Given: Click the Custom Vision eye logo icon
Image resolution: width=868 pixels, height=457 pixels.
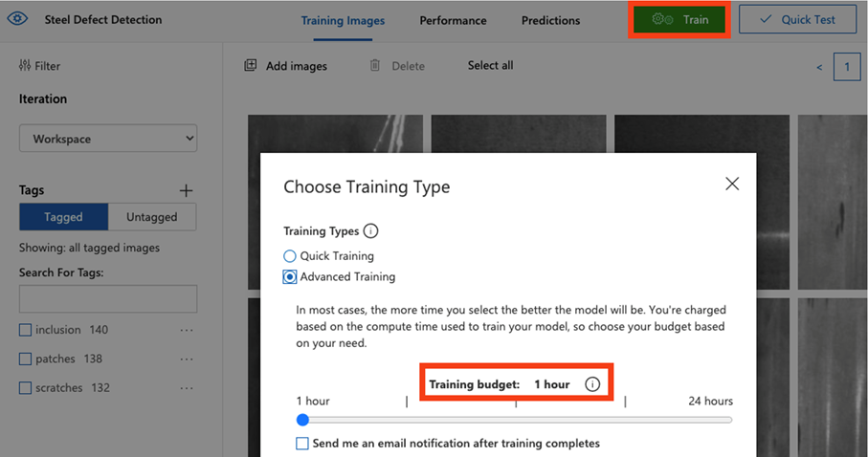Looking at the screenshot, I should pyautogui.click(x=19, y=19).
